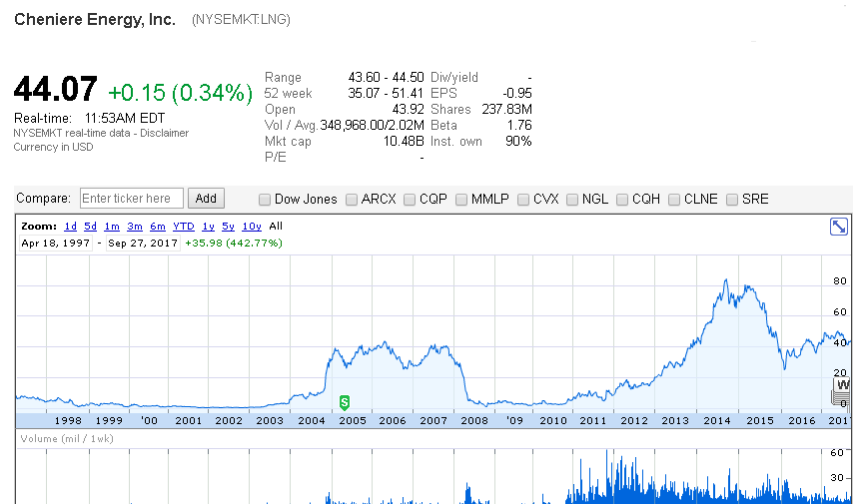Click the Cheniere Energy, Inc. title

coord(95,20)
